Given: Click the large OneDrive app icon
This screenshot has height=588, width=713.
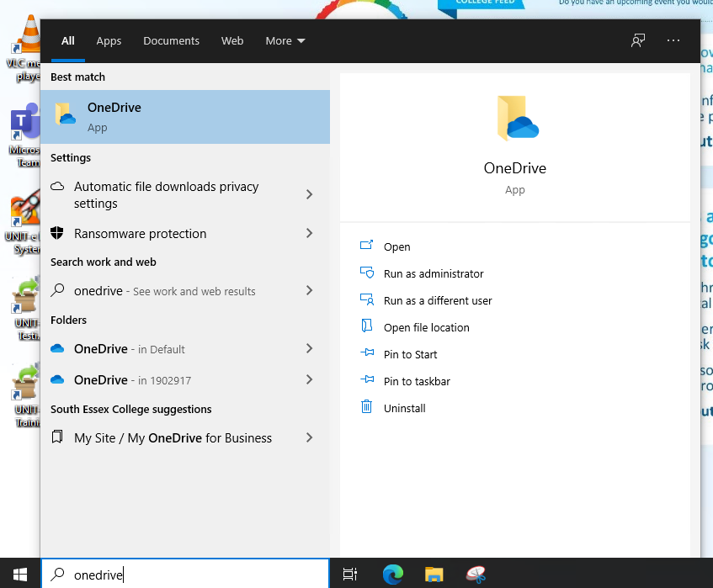Looking at the screenshot, I should [518, 118].
